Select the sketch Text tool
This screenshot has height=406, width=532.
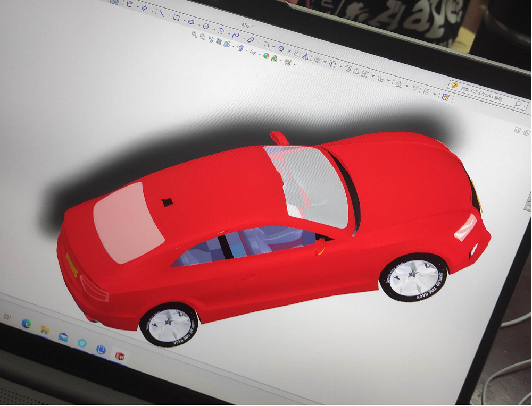point(305,56)
